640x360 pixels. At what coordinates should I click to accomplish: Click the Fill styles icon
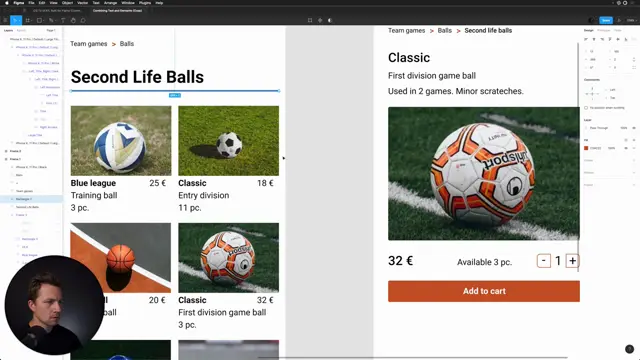(x=626, y=140)
